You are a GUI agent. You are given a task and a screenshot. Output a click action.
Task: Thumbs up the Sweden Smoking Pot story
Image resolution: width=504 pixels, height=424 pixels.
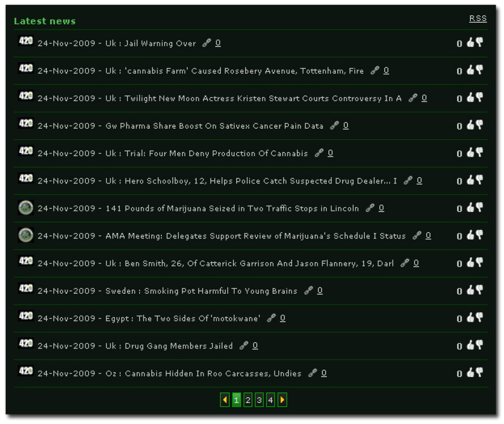coord(470,290)
